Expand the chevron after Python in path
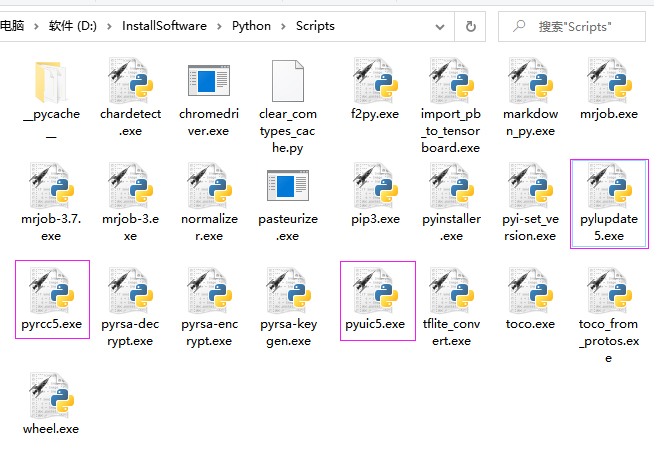 283,26
